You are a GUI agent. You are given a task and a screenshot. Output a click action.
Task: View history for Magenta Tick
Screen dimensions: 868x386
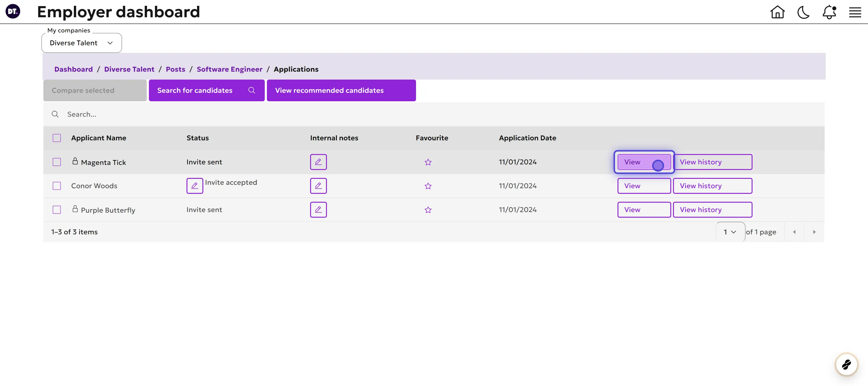coord(712,162)
